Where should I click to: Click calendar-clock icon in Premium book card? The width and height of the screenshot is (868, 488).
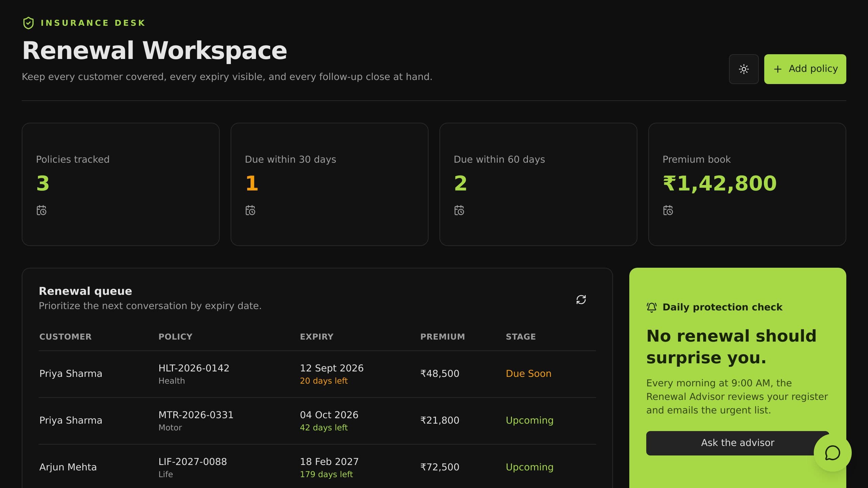click(668, 210)
